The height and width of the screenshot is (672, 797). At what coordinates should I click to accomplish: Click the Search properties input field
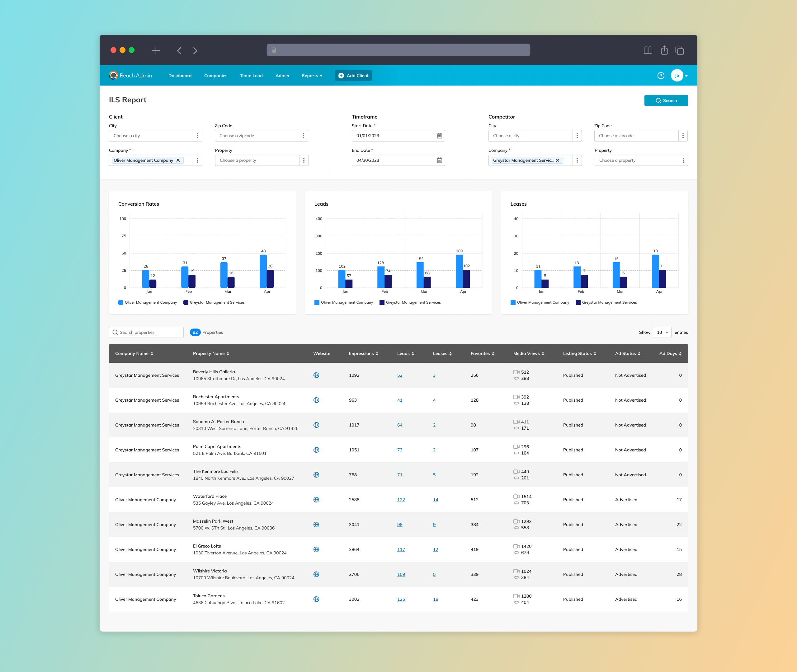[x=146, y=332]
